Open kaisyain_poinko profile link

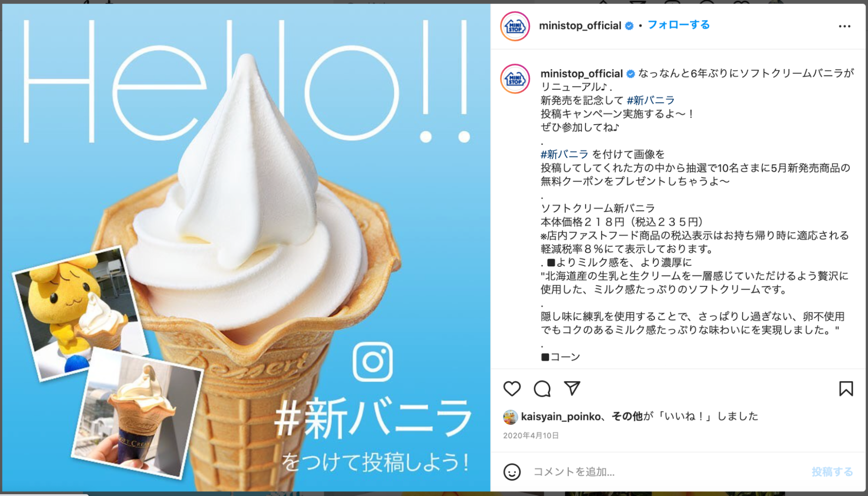(561, 417)
